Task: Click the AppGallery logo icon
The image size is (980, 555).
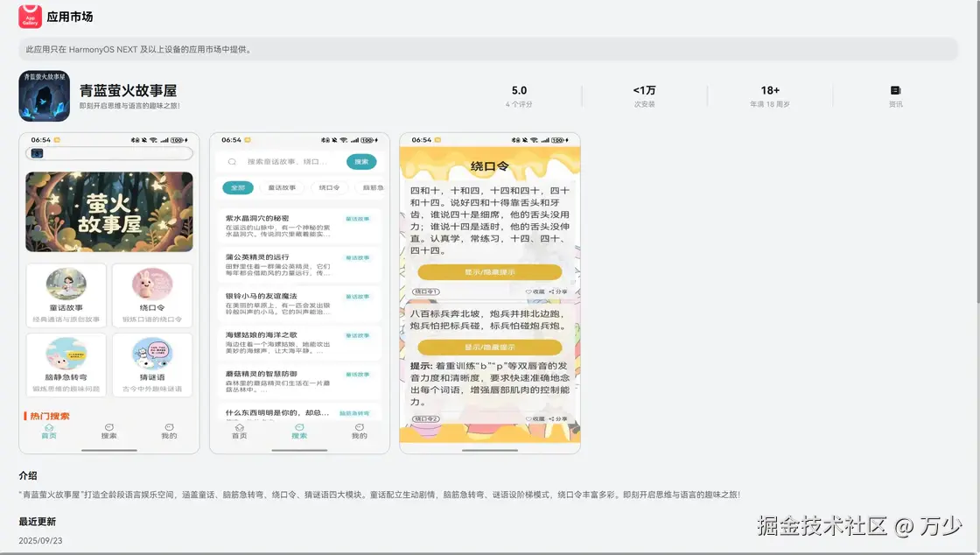Action: 30,17
